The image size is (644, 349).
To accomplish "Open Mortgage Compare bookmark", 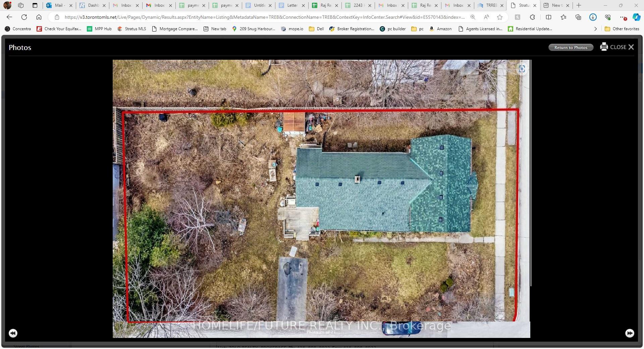I will (175, 29).
